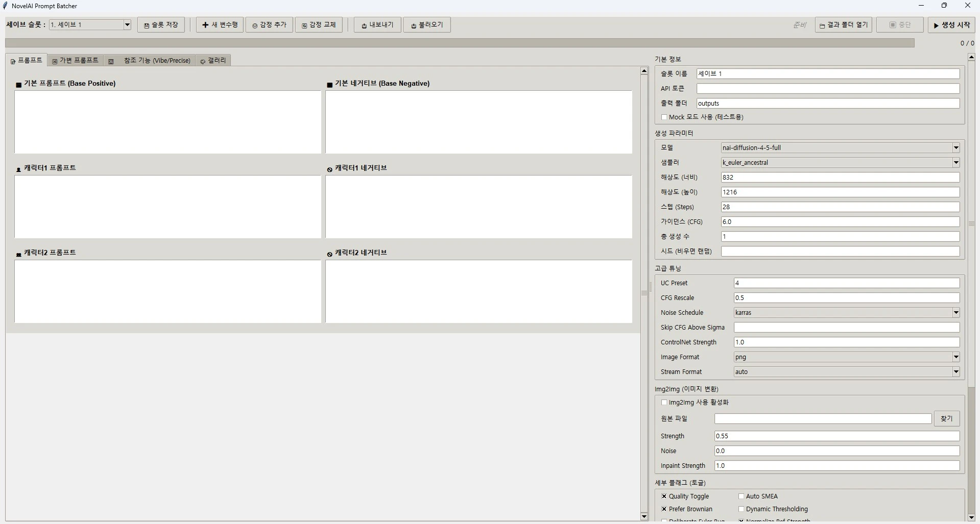Click the 슬롯 저장 save icon
Screen dimensions: 980x524
pos(148,24)
